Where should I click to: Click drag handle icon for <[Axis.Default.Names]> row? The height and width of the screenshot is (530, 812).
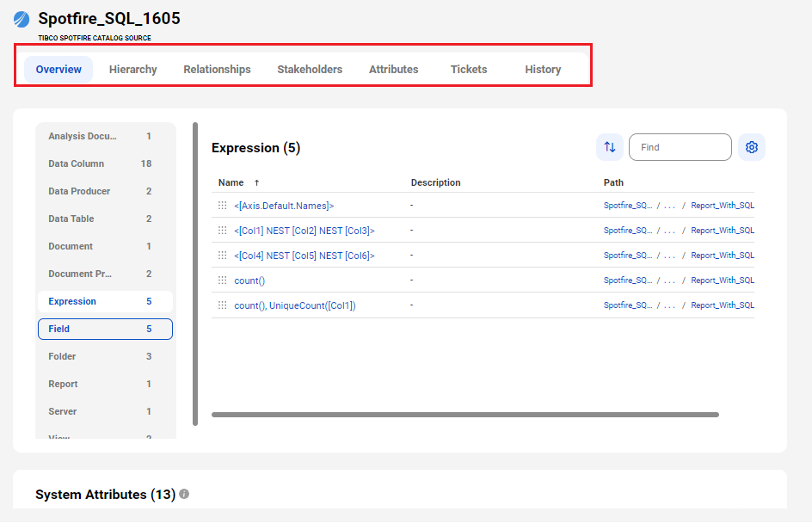coord(222,205)
